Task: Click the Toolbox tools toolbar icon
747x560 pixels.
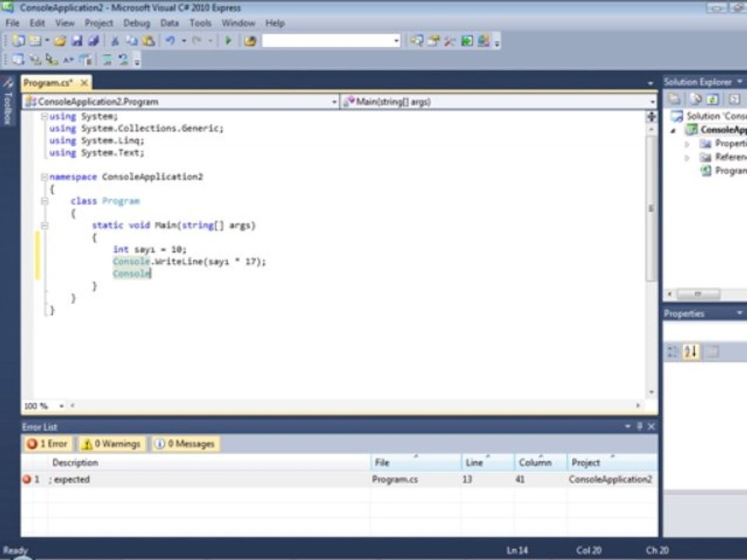Action: [450, 41]
